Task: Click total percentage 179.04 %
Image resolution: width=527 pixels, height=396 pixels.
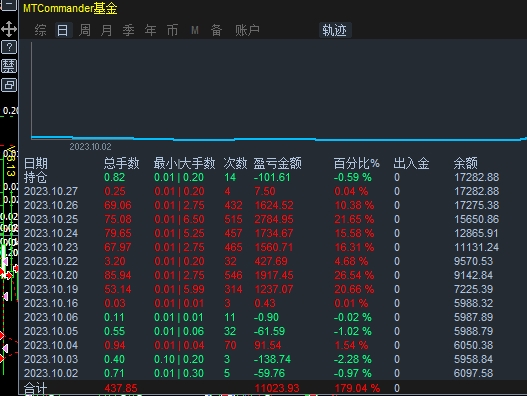Action: (x=357, y=388)
